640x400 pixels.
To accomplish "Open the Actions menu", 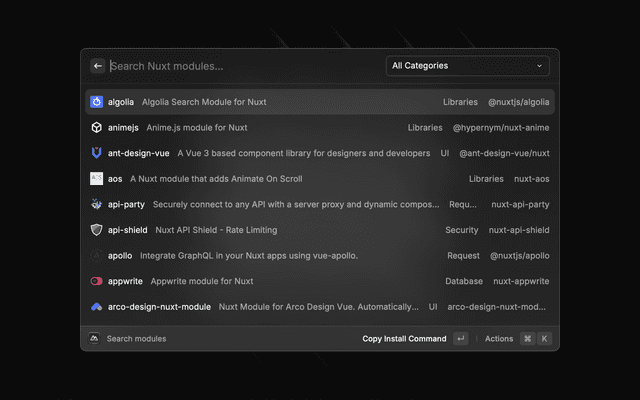I will [x=498, y=339].
